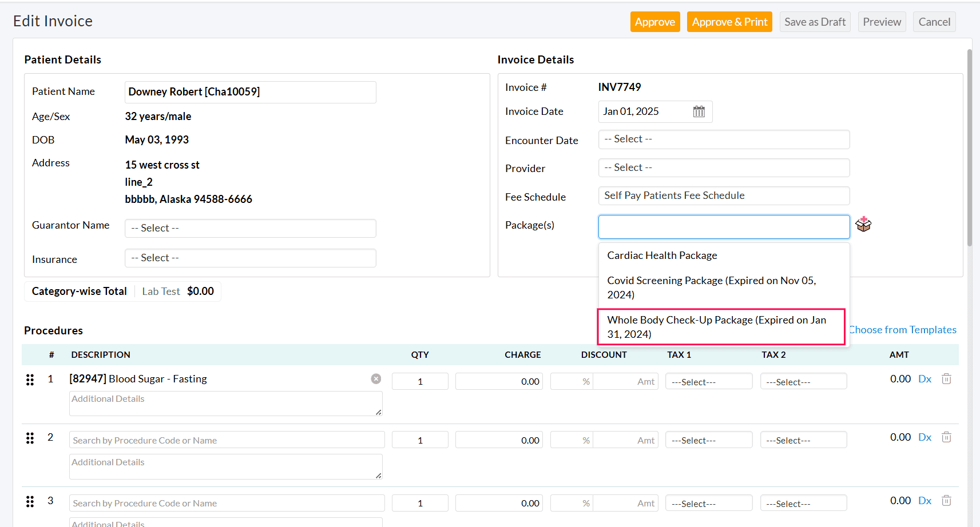Delete the third procedure row via trash icon
Screen dimensions: 980x527
pyautogui.click(x=946, y=500)
